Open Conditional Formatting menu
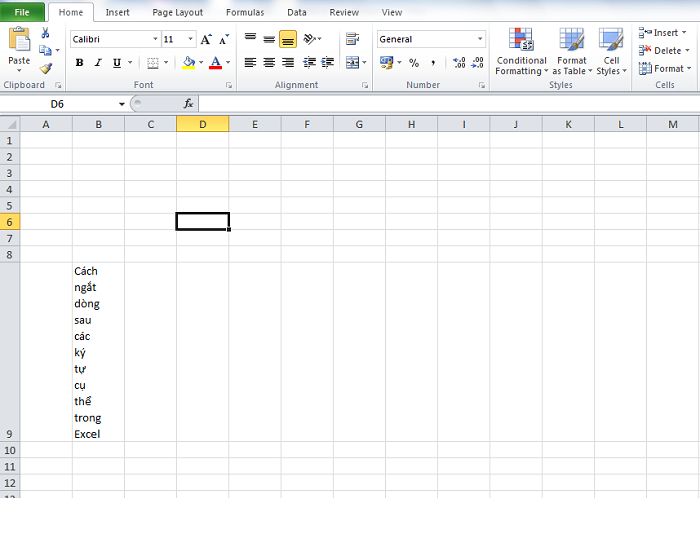700x534 pixels. point(521,51)
